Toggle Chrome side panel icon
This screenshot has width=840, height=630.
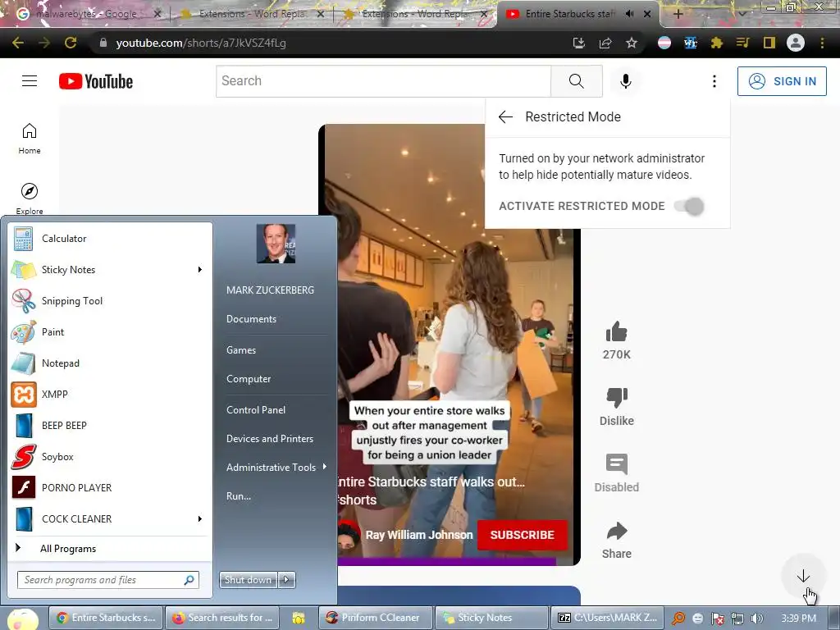[x=769, y=43]
